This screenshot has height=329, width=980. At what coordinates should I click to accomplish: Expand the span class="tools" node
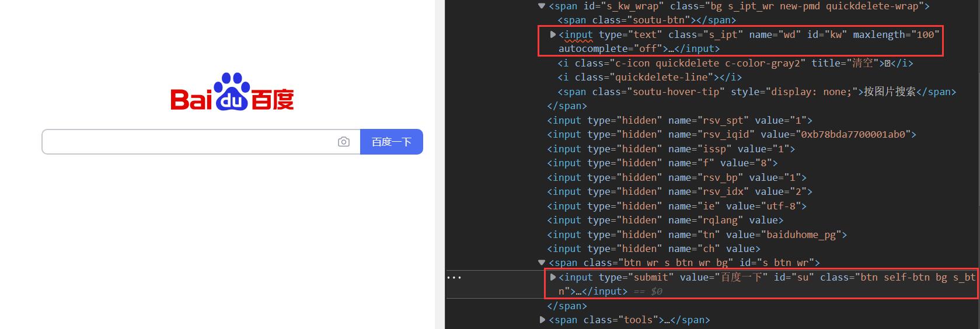542,320
